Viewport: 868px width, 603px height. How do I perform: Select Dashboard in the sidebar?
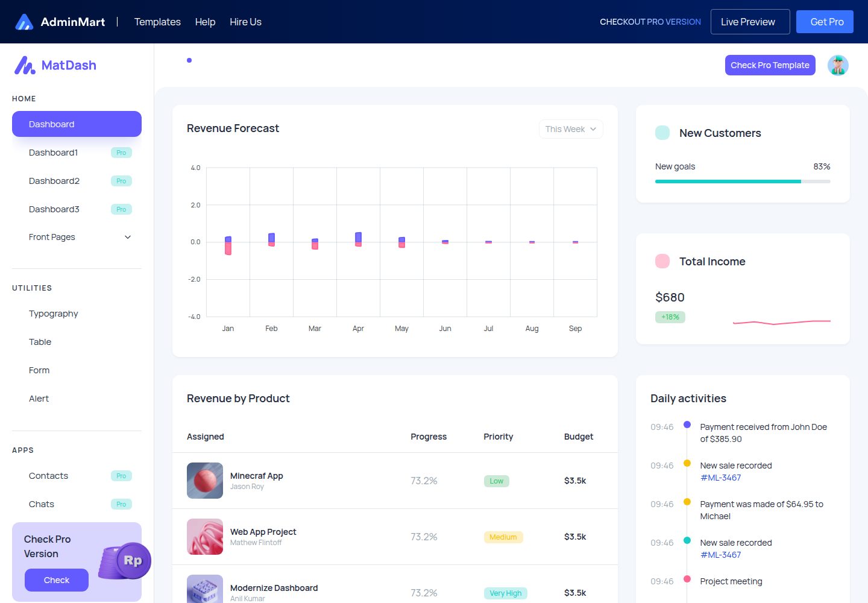tap(77, 124)
